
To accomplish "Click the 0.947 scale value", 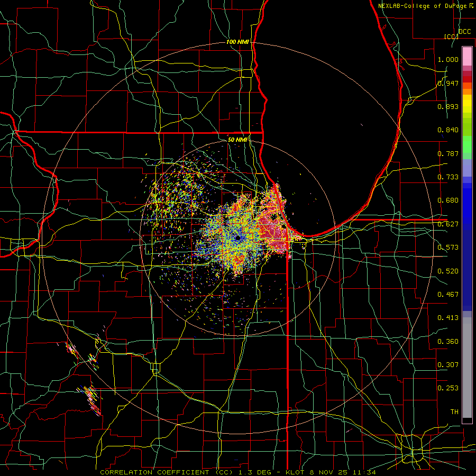I will tap(448, 83).
